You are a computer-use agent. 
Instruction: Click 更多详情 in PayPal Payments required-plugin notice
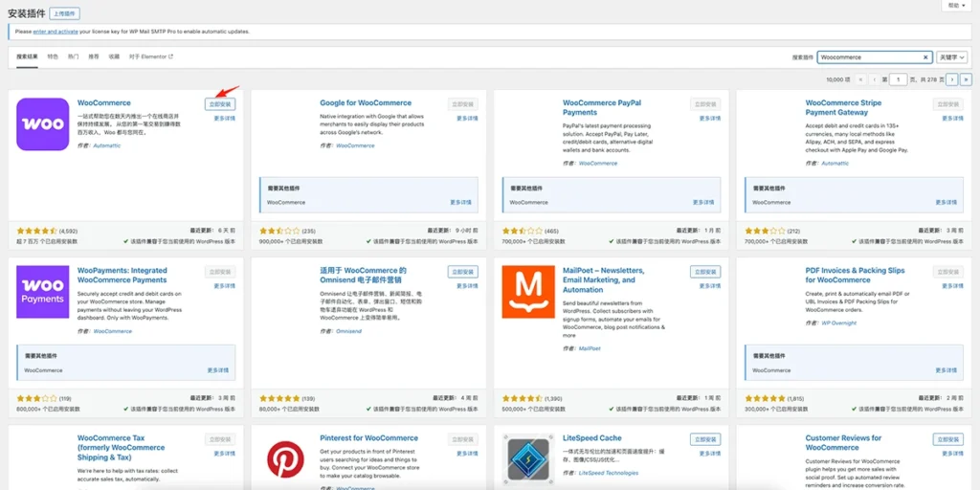(x=703, y=203)
